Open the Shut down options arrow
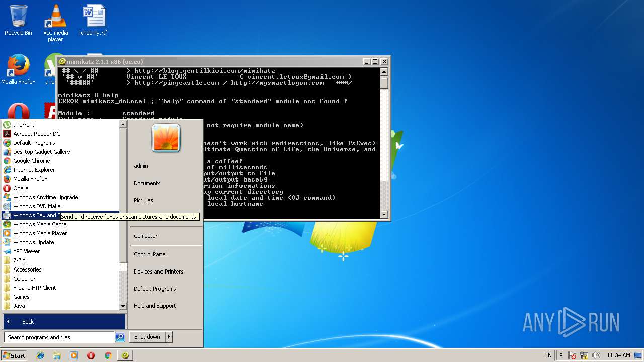Image resolution: width=644 pixels, height=362 pixels. (x=169, y=337)
